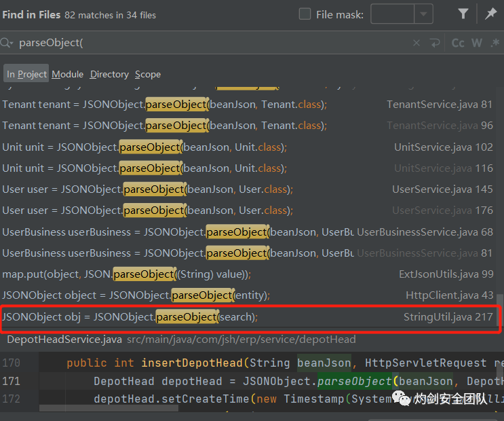
Task: Select result StringUtil.java 217
Action: (x=248, y=317)
